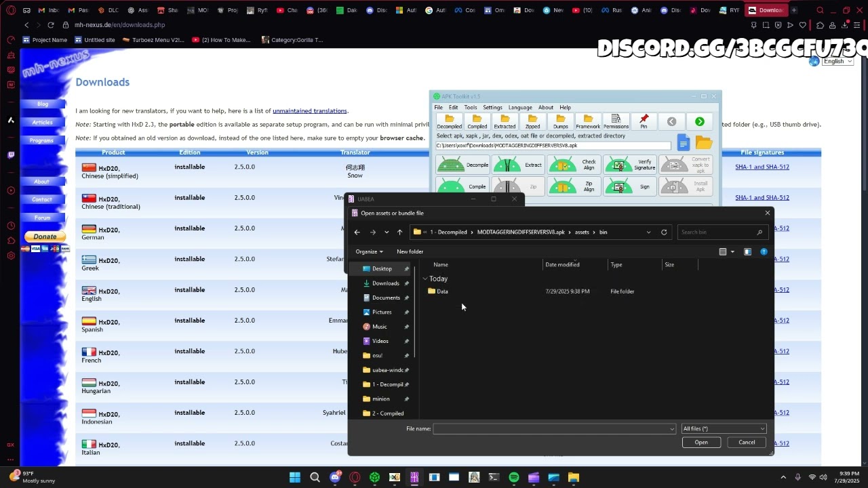Click the Sign button in APK Toolkit

[x=631, y=186]
